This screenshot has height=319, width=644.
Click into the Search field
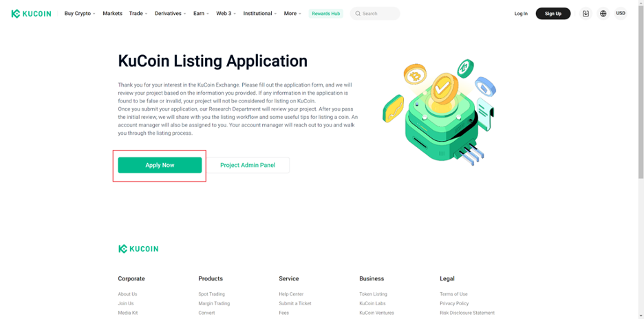pyautogui.click(x=375, y=14)
